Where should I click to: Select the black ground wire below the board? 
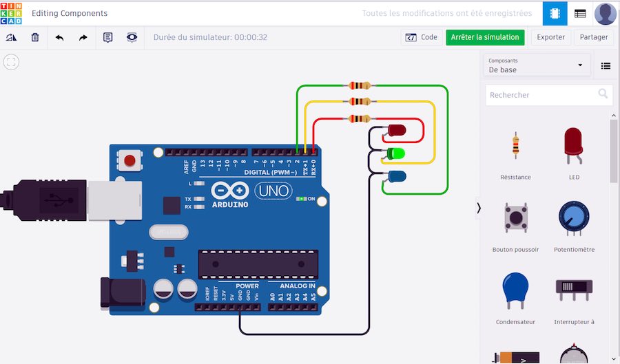pyautogui.click(x=304, y=334)
